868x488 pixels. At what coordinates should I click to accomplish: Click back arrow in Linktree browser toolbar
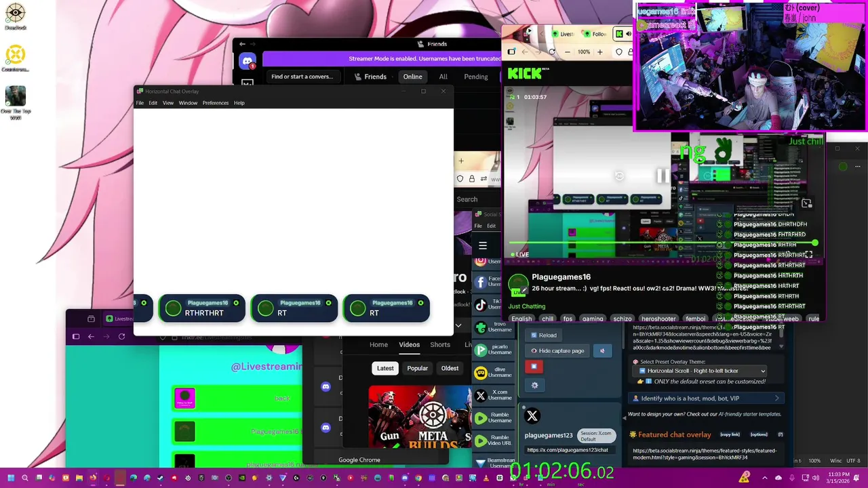(x=91, y=336)
